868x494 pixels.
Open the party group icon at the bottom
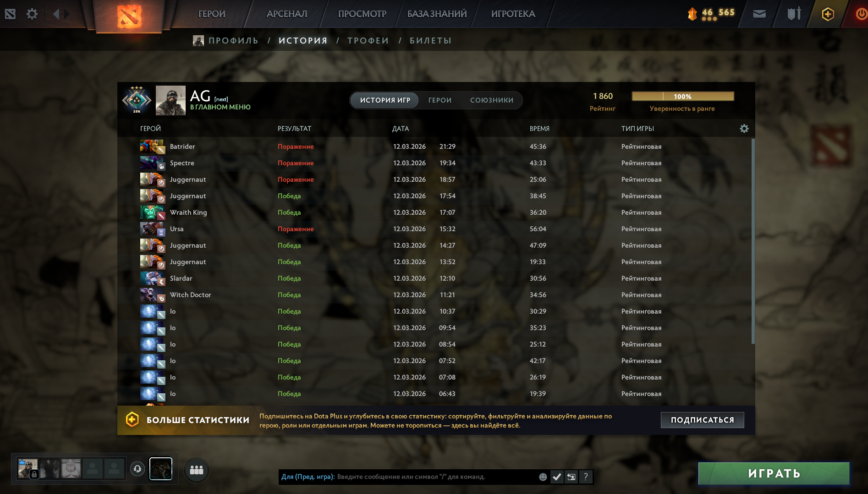tap(197, 470)
